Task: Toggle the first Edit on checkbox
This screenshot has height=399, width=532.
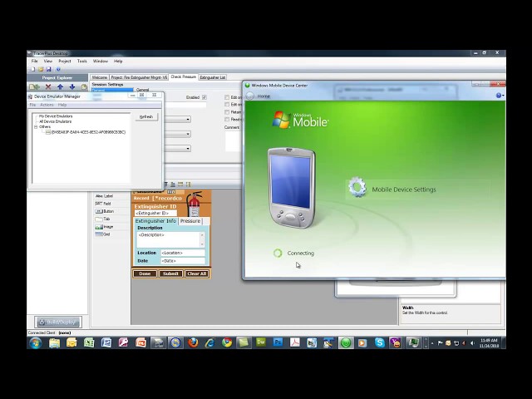Action: 227,97
